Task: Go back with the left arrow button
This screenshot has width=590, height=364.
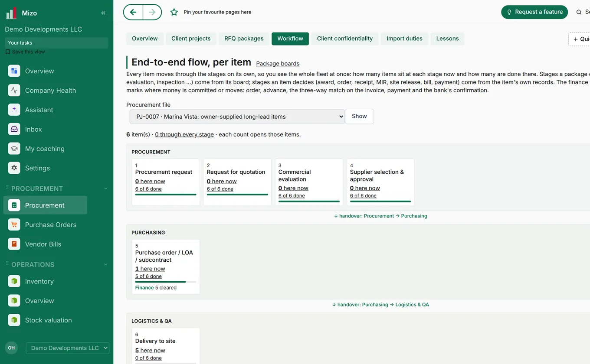Action: (133, 12)
